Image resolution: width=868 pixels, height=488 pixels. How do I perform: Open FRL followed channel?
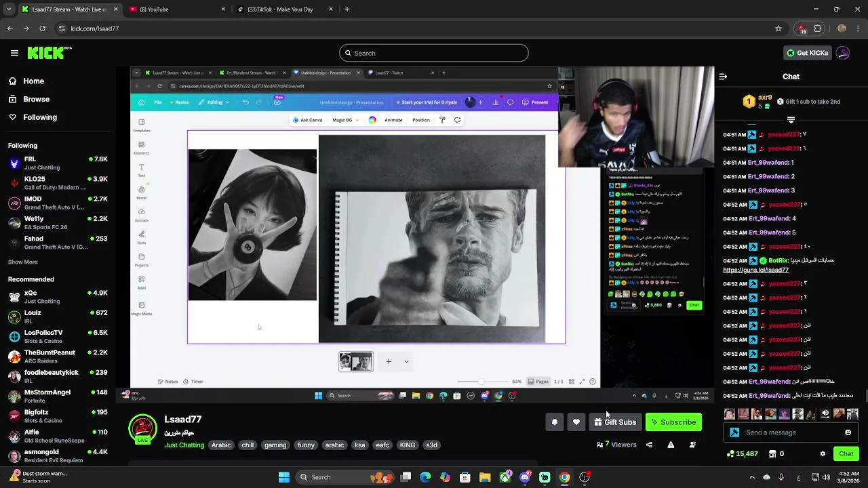point(58,163)
